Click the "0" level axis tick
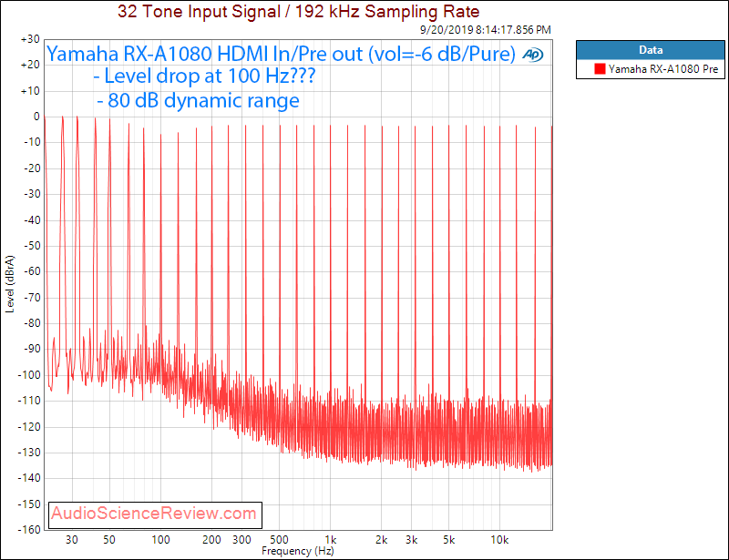The width and height of the screenshot is (729, 560). pyautogui.click(x=36, y=117)
